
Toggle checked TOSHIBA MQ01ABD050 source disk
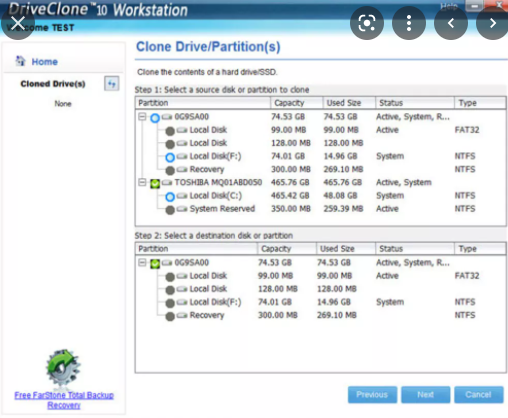(x=155, y=184)
